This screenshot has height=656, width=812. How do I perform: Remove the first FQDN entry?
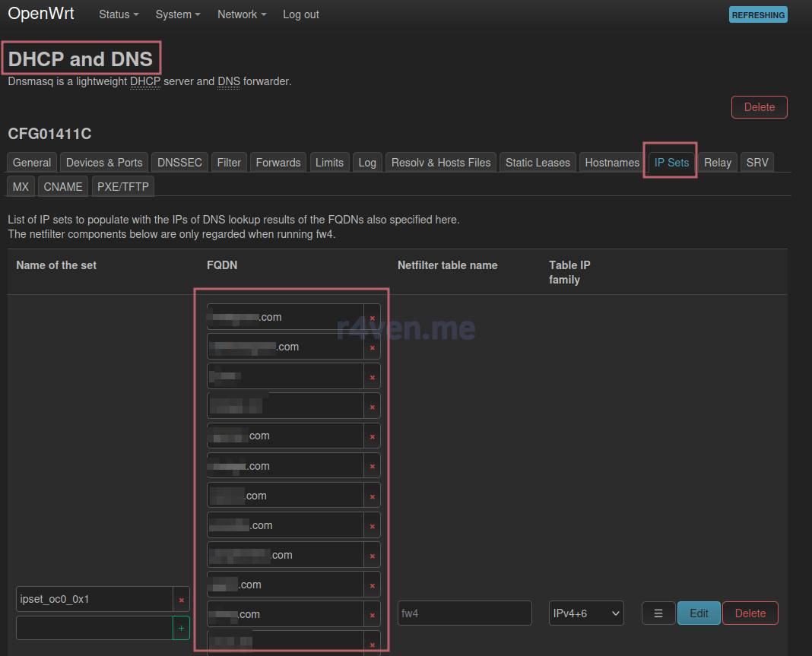pos(372,318)
